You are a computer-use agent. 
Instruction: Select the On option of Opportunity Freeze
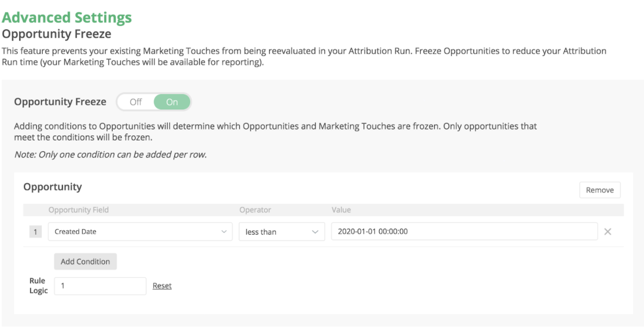point(172,102)
